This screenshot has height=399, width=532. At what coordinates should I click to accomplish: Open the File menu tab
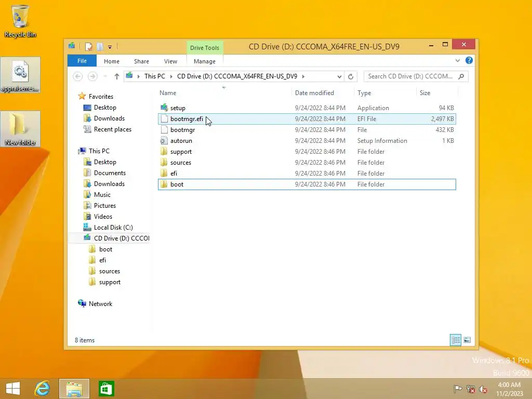(x=82, y=61)
